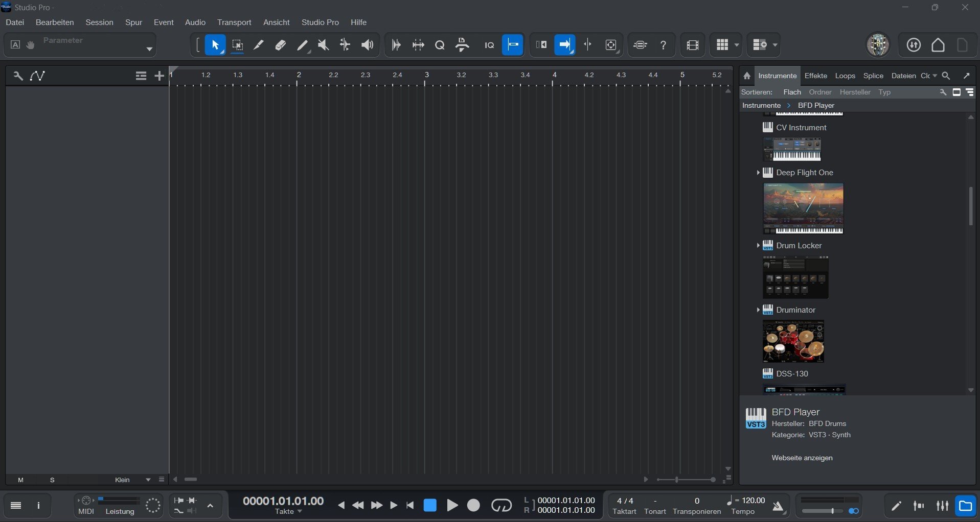
Task: Toggle the loop button in transport
Action: coord(501,506)
